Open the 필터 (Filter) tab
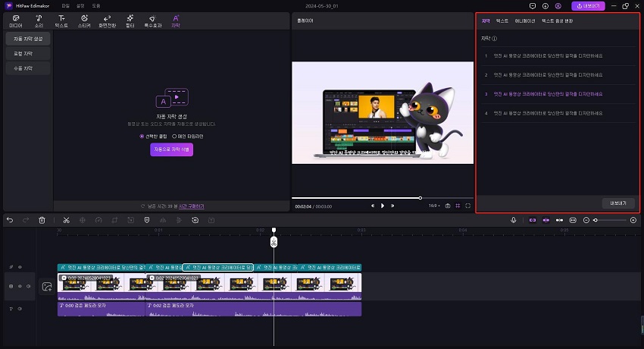 (x=130, y=21)
